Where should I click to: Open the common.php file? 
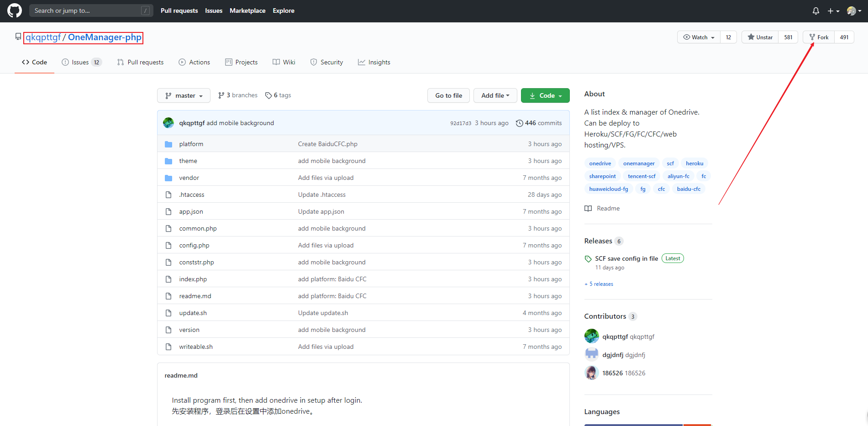tap(198, 228)
